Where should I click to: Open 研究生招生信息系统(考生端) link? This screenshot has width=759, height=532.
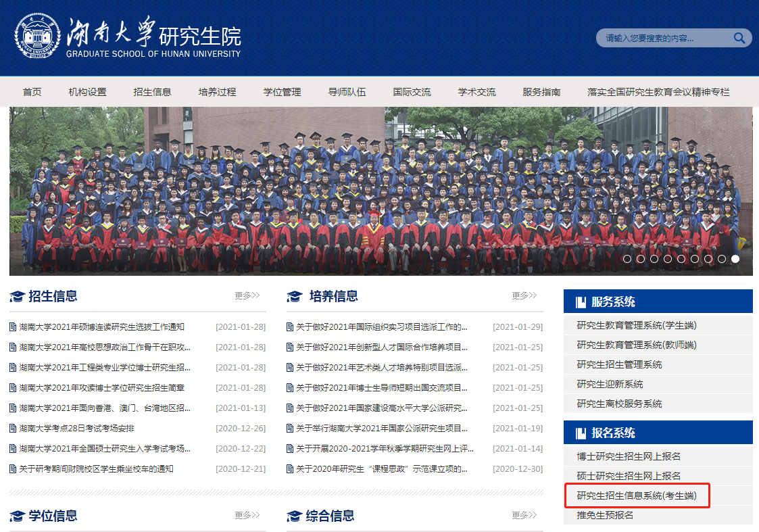click(636, 495)
